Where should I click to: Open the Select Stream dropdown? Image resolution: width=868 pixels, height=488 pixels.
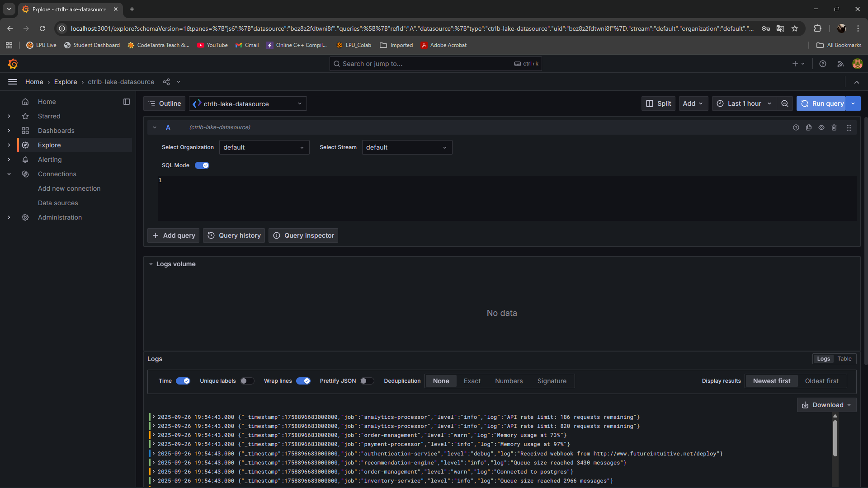click(x=407, y=147)
